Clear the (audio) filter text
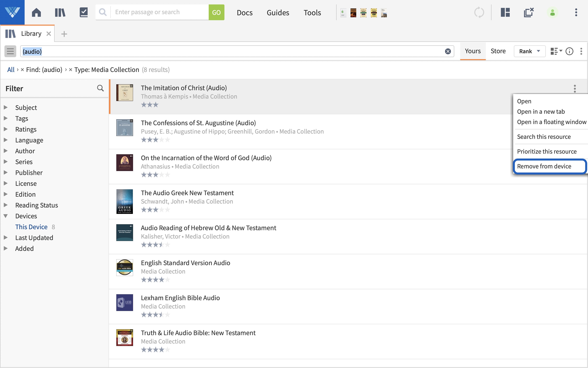 (448, 51)
